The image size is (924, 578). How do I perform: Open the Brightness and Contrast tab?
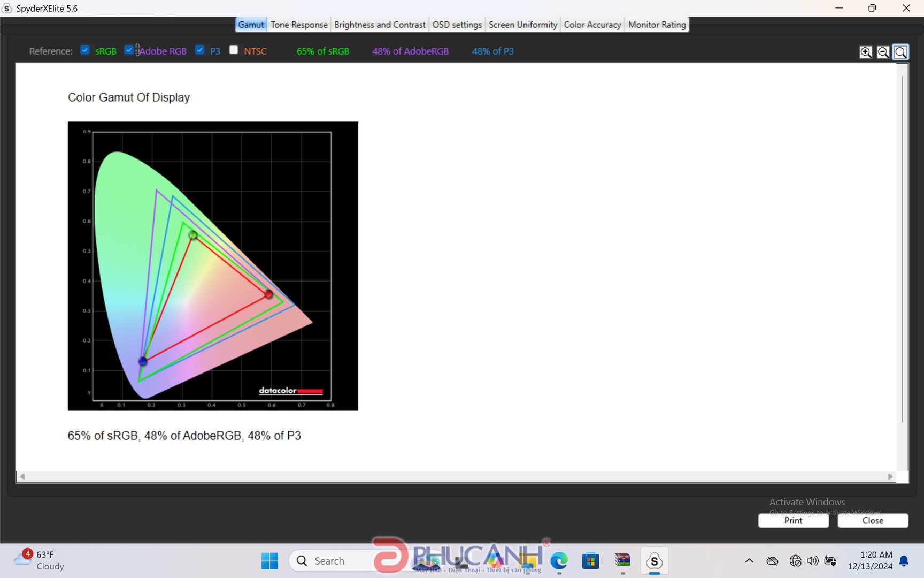click(380, 25)
